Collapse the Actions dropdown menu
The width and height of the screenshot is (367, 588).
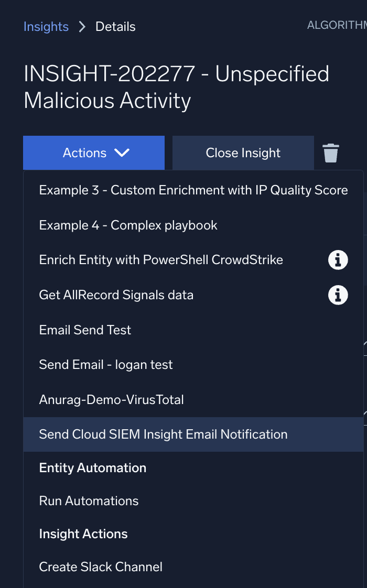[x=93, y=153]
